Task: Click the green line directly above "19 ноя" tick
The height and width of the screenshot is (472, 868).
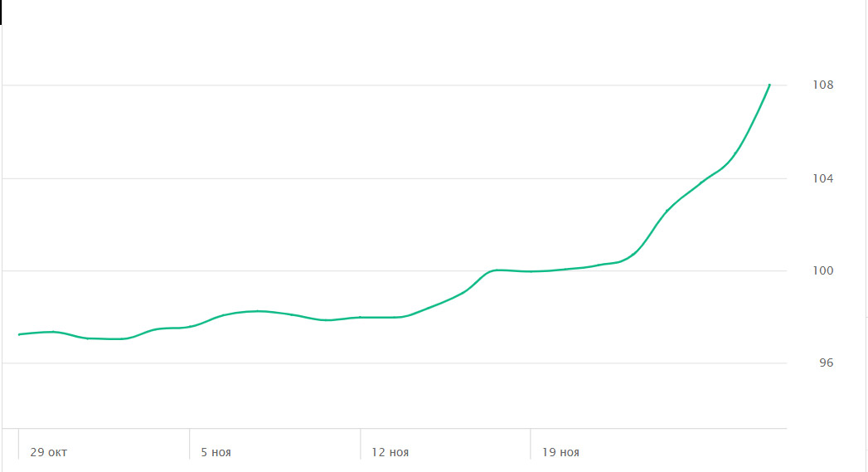Action: click(531, 271)
